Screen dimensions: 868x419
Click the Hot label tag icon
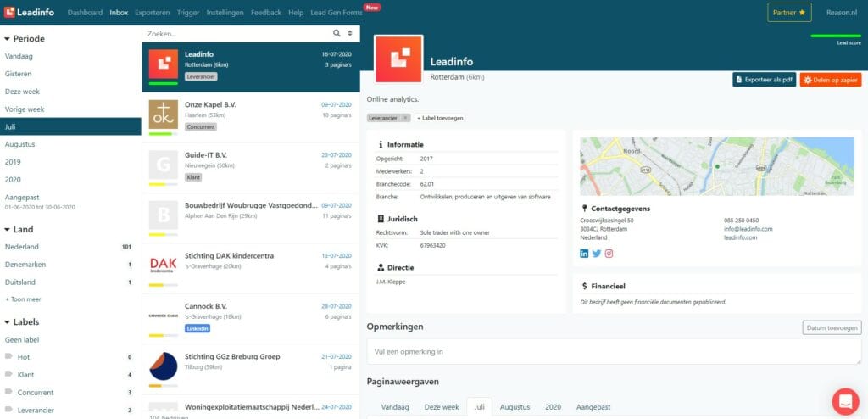[x=8, y=357]
